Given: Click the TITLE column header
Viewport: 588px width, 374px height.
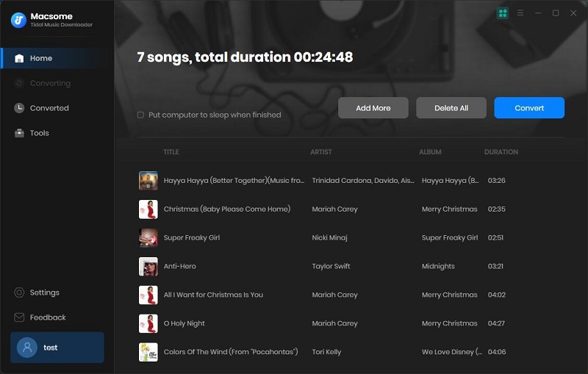Looking at the screenshot, I should pos(171,152).
